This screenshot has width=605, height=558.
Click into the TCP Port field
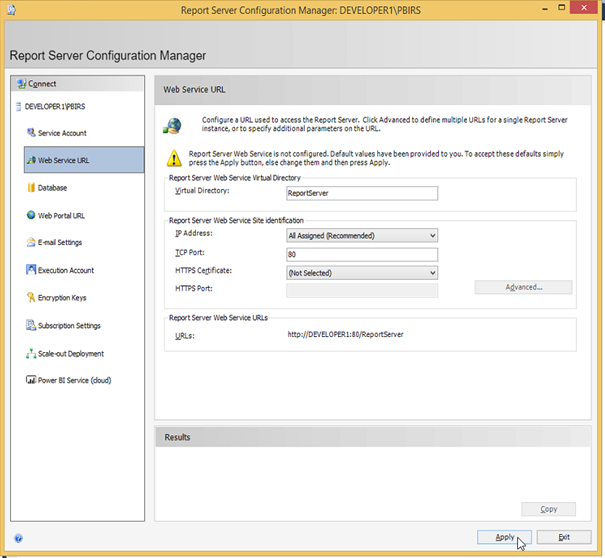362,254
